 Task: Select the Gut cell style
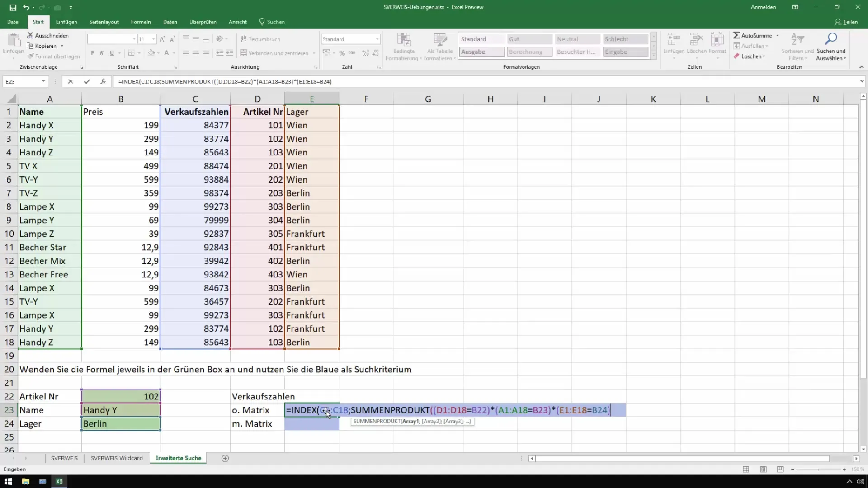coord(529,39)
